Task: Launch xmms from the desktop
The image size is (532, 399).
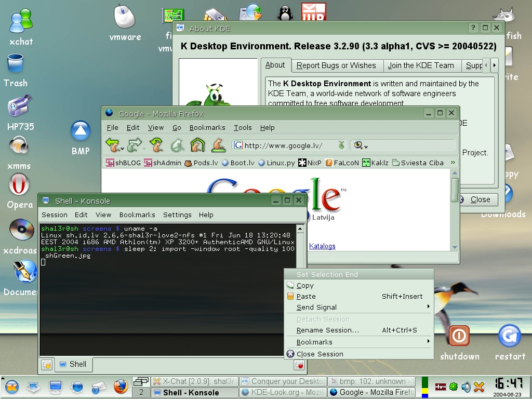Action: click(19, 146)
